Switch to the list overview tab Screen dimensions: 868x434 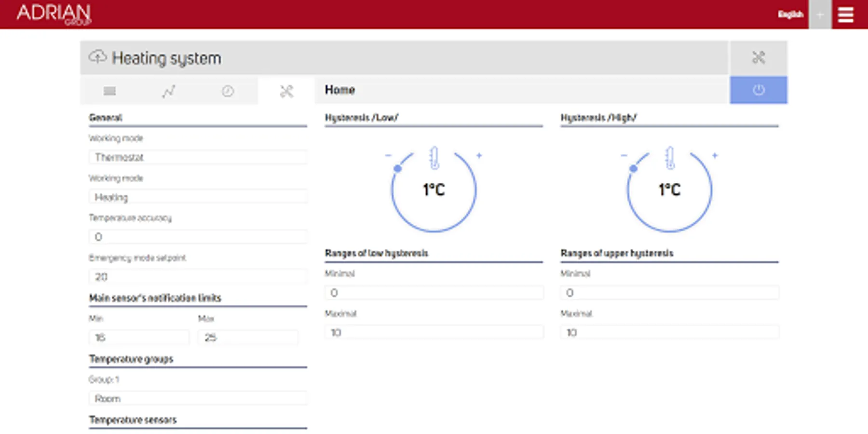[x=109, y=91]
